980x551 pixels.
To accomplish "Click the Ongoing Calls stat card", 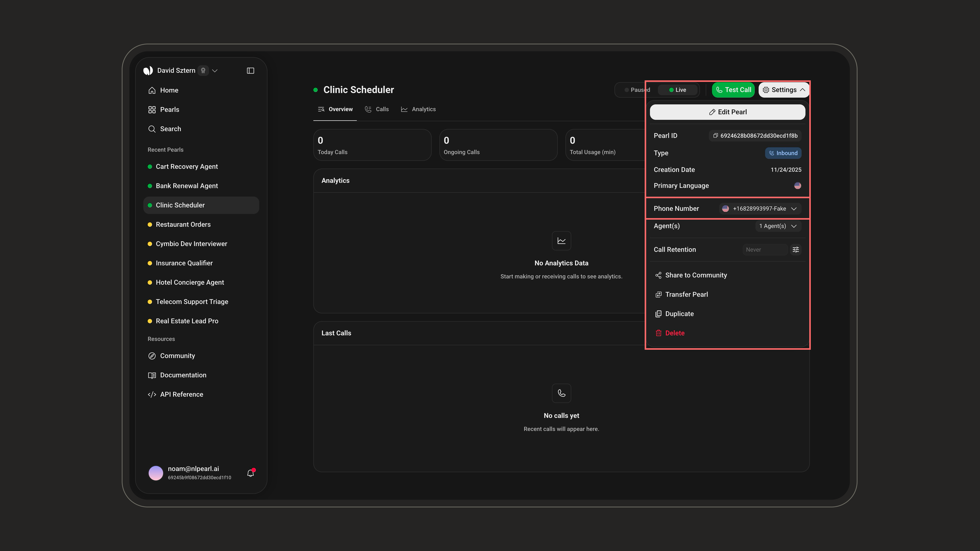I will [x=498, y=145].
